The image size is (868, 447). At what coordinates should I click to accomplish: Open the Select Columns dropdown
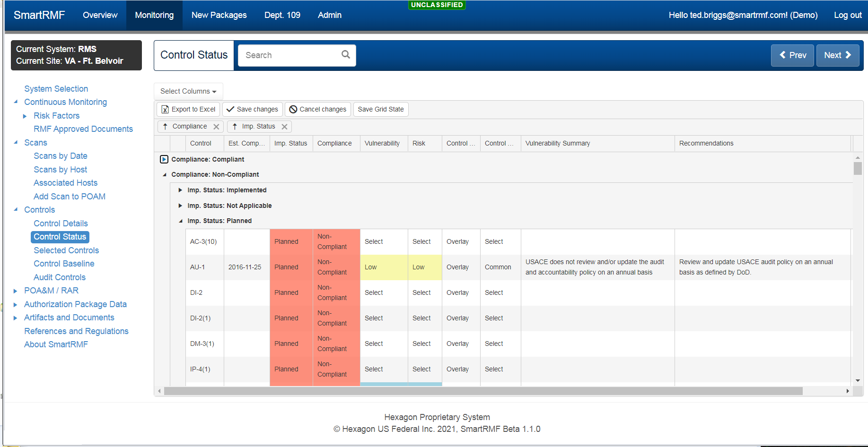point(188,91)
